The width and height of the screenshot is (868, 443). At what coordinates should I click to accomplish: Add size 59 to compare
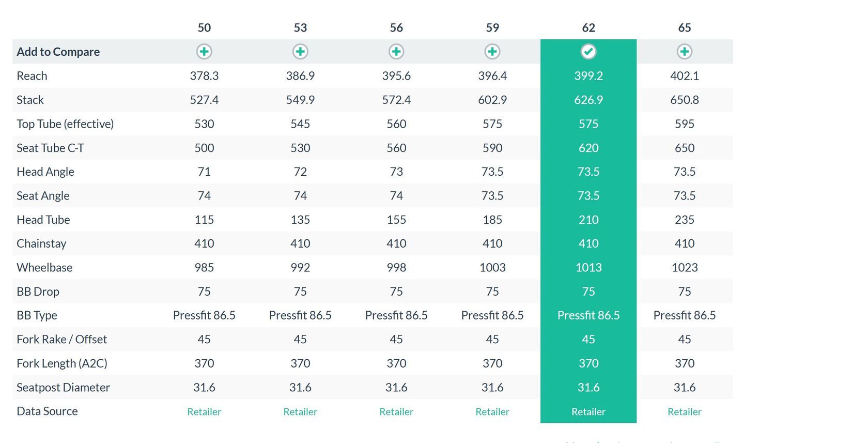[492, 52]
